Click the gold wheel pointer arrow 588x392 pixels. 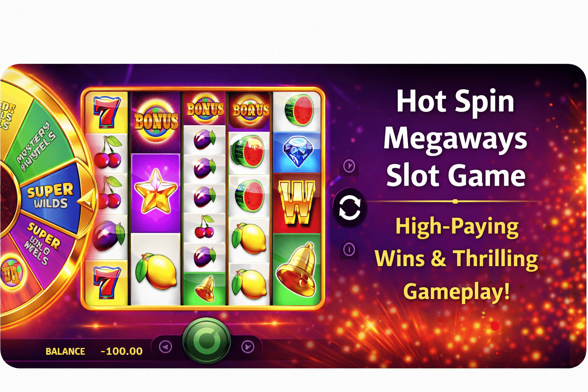87,201
